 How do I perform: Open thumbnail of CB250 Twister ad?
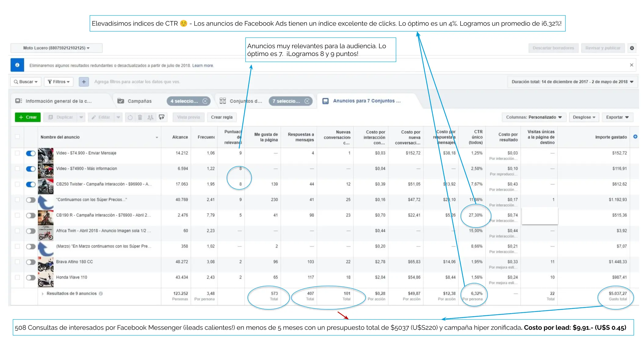[x=46, y=187]
